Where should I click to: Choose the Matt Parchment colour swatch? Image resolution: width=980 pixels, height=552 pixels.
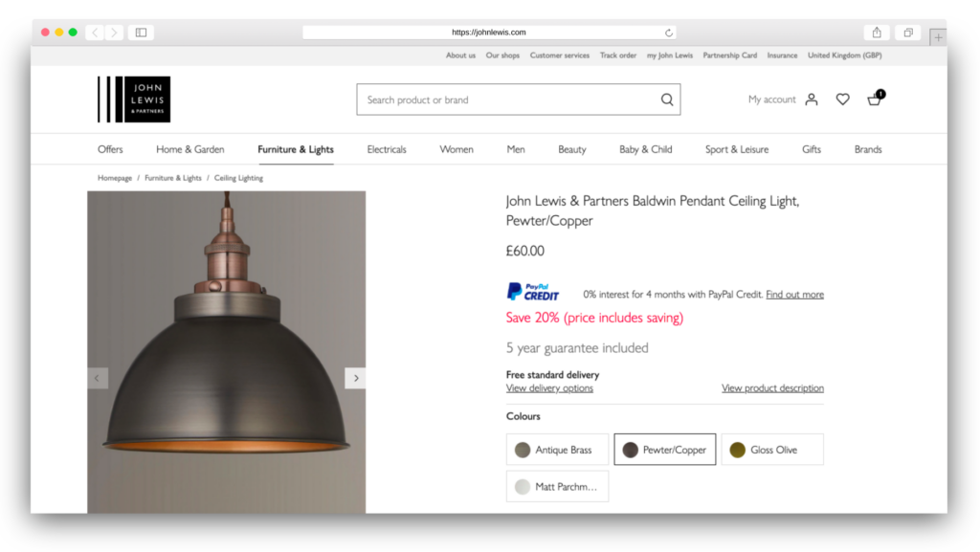pos(557,486)
